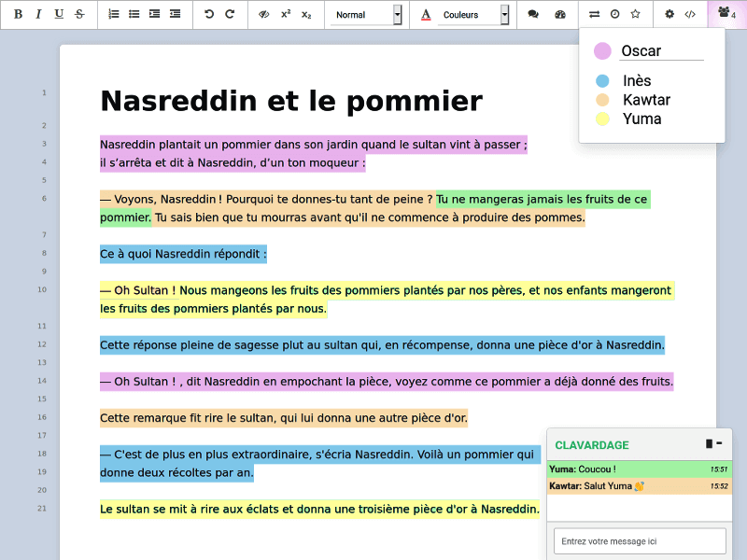Minimize the Clavardage chat box
Viewport: 747px width, 560px height.
[x=719, y=443]
